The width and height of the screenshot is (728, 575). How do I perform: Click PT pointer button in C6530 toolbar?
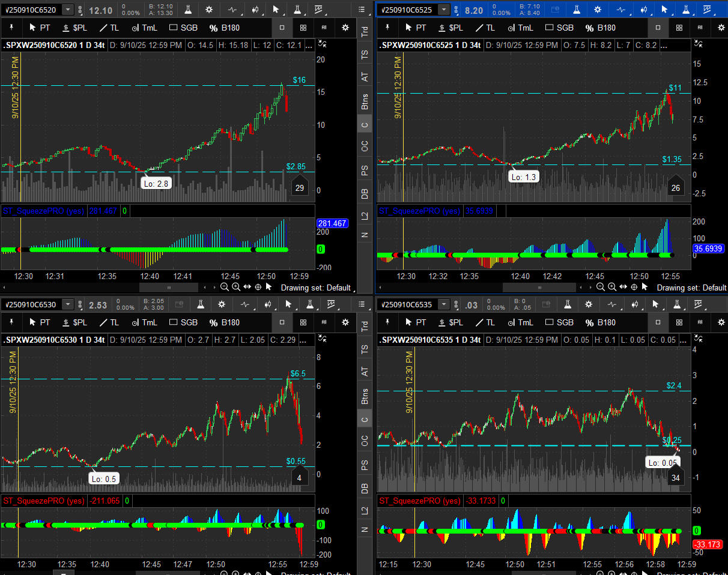coord(40,322)
